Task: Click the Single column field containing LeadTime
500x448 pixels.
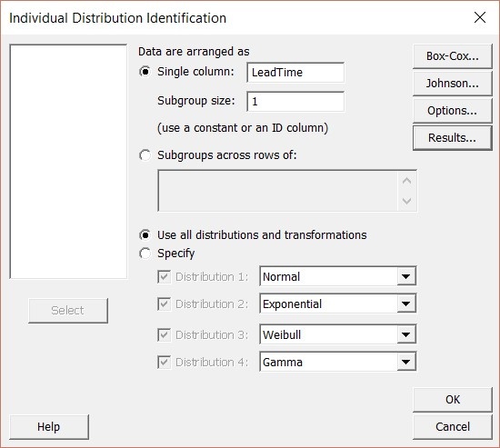Action: (x=295, y=73)
